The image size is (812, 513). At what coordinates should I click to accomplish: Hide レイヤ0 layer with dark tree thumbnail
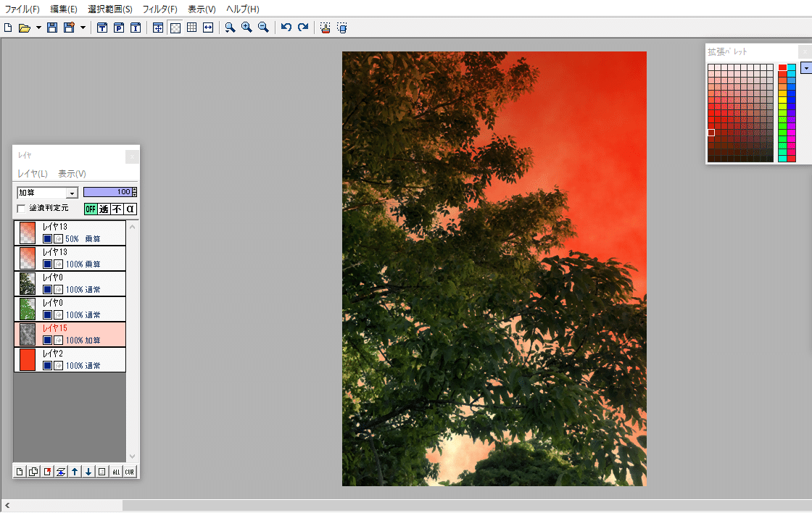coord(47,289)
